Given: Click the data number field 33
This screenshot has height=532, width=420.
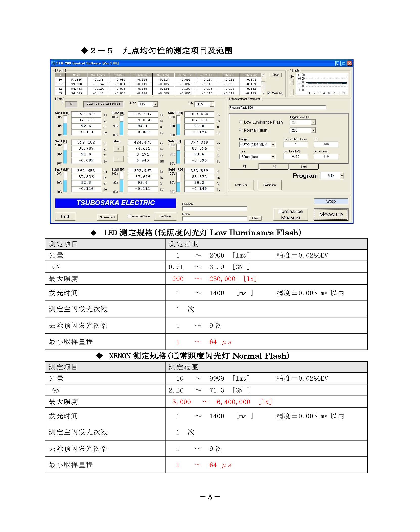Looking at the screenshot, I should click(x=71, y=104).
